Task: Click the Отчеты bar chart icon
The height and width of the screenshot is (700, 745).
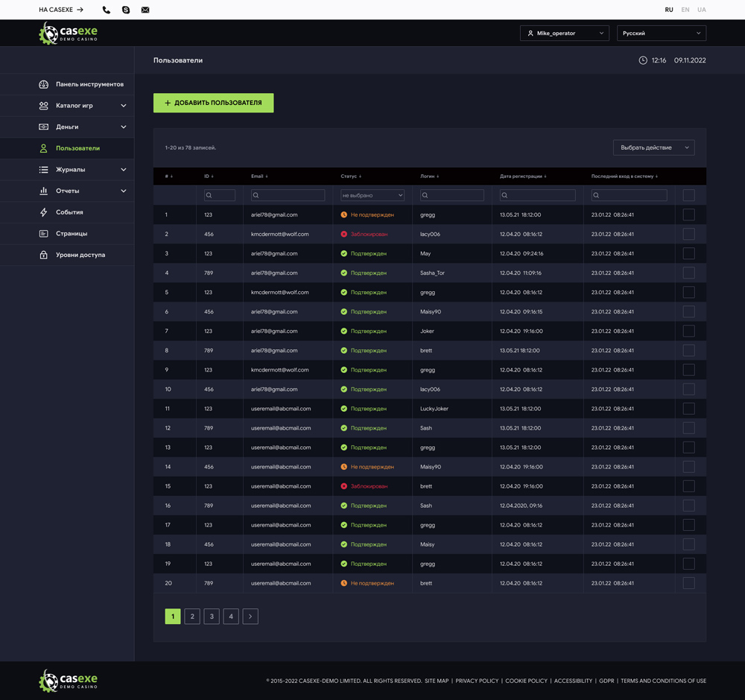Action: [44, 191]
